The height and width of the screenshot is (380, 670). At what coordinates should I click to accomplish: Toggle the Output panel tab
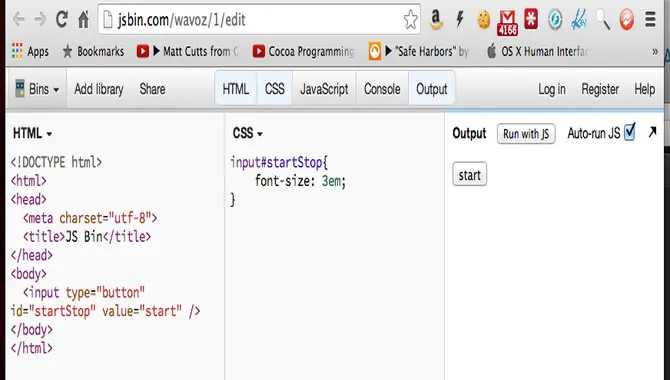(x=432, y=89)
